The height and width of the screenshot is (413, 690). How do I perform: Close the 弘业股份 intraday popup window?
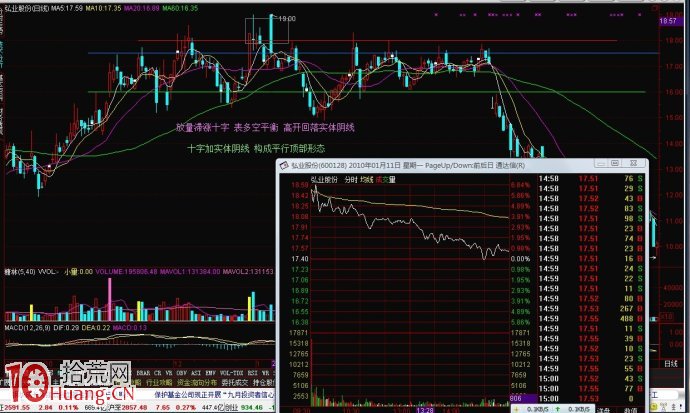pyautogui.click(x=633, y=164)
